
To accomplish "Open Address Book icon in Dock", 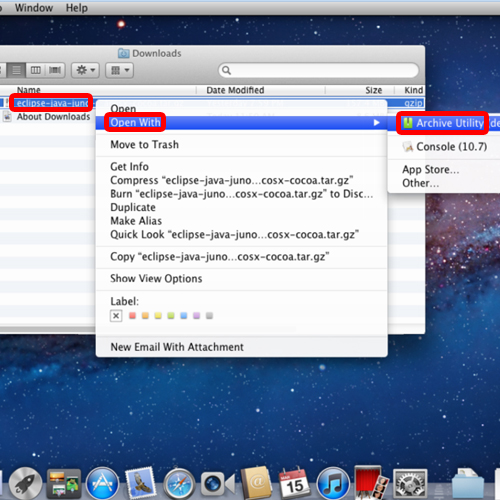I will (x=256, y=483).
